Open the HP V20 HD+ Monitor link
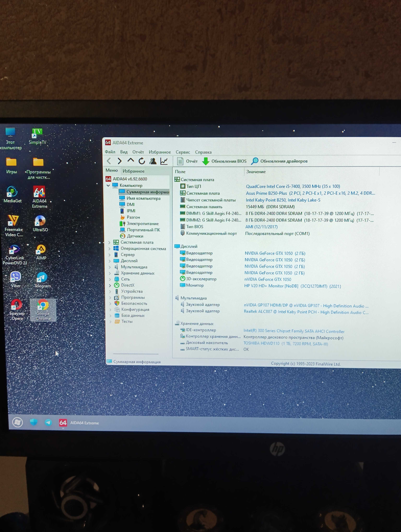 coord(293,286)
